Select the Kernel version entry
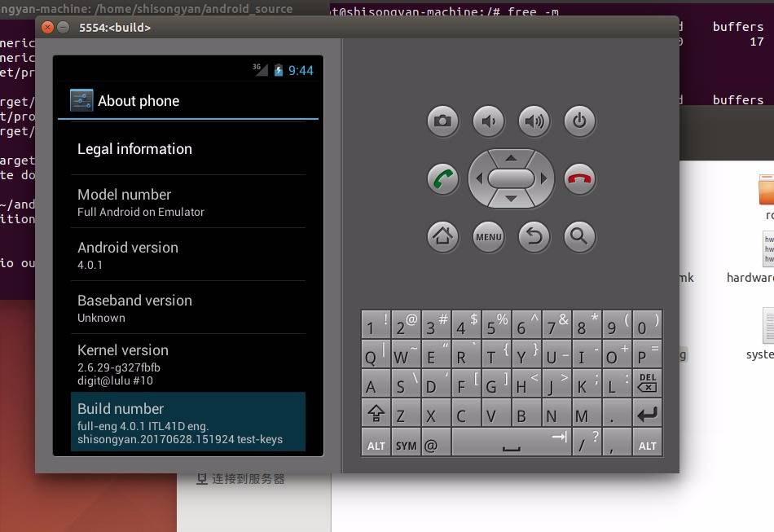Viewport: 774px width, 532px height. (x=188, y=363)
